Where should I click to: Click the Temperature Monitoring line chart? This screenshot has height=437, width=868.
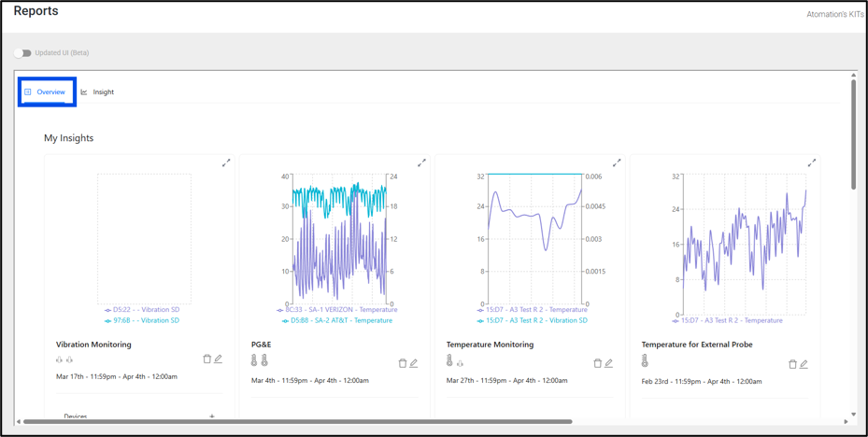535,240
